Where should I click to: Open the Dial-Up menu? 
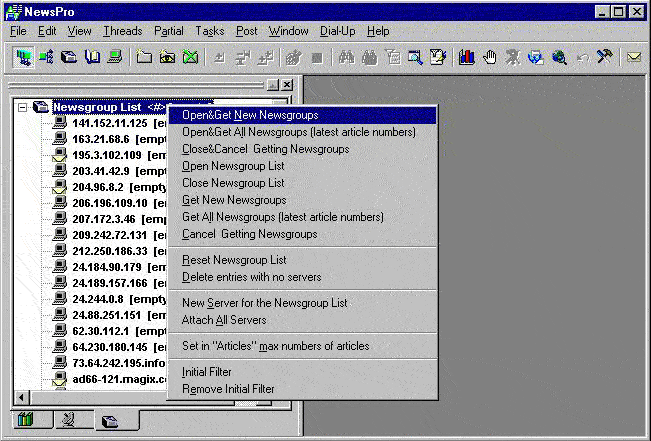click(338, 31)
